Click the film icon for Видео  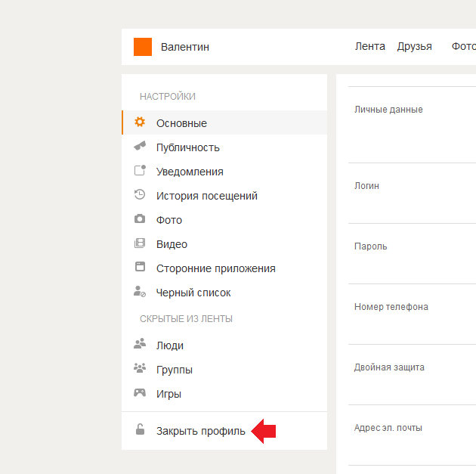(140, 243)
